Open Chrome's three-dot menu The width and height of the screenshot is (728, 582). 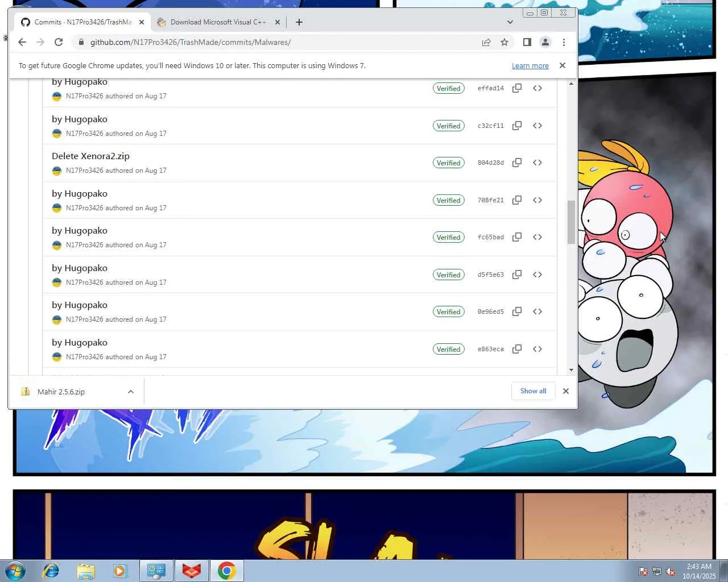point(564,42)
